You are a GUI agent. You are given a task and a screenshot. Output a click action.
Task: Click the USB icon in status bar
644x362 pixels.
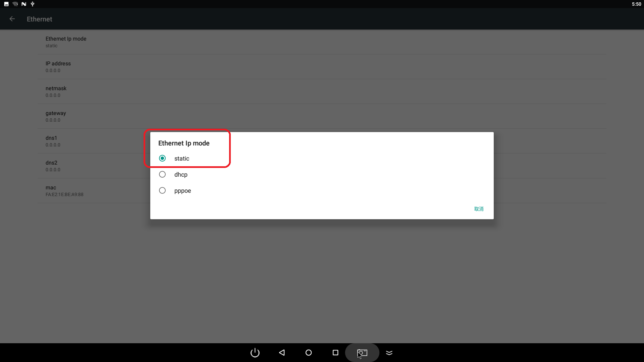click(x=33, y=4)
